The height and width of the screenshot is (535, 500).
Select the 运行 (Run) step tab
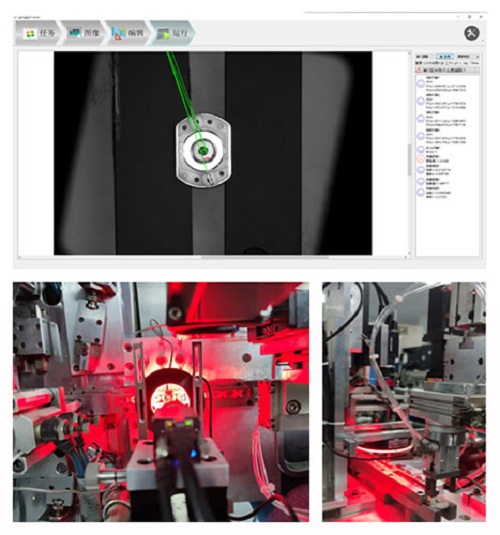(173, 33)
